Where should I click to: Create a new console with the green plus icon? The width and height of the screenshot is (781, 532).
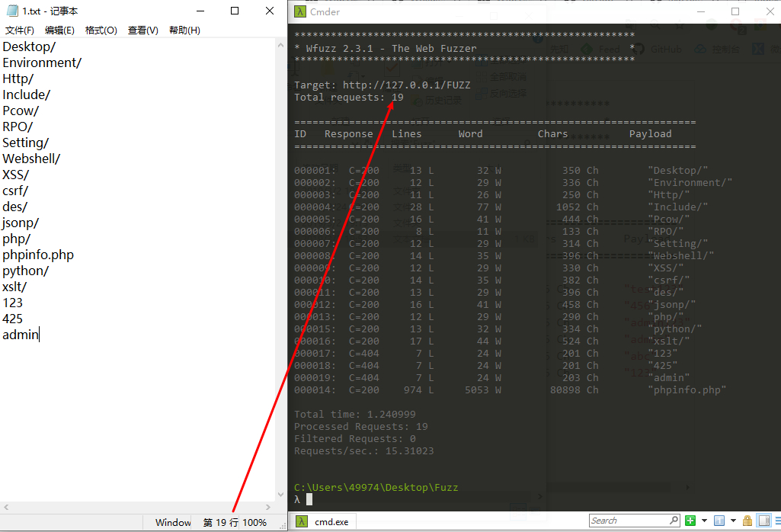point(690,521)
